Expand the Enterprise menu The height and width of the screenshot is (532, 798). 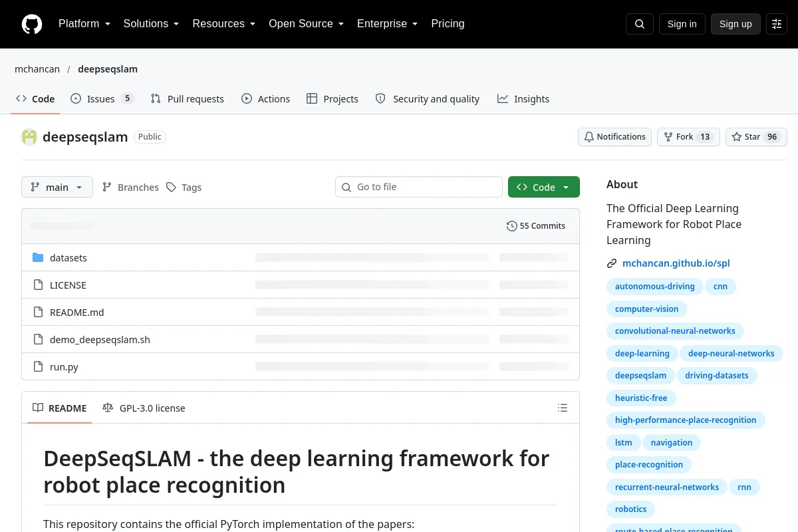click(388, 24)
